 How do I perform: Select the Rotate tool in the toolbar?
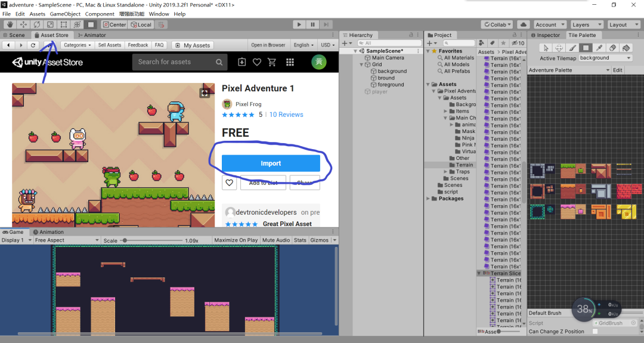point(37,24)
